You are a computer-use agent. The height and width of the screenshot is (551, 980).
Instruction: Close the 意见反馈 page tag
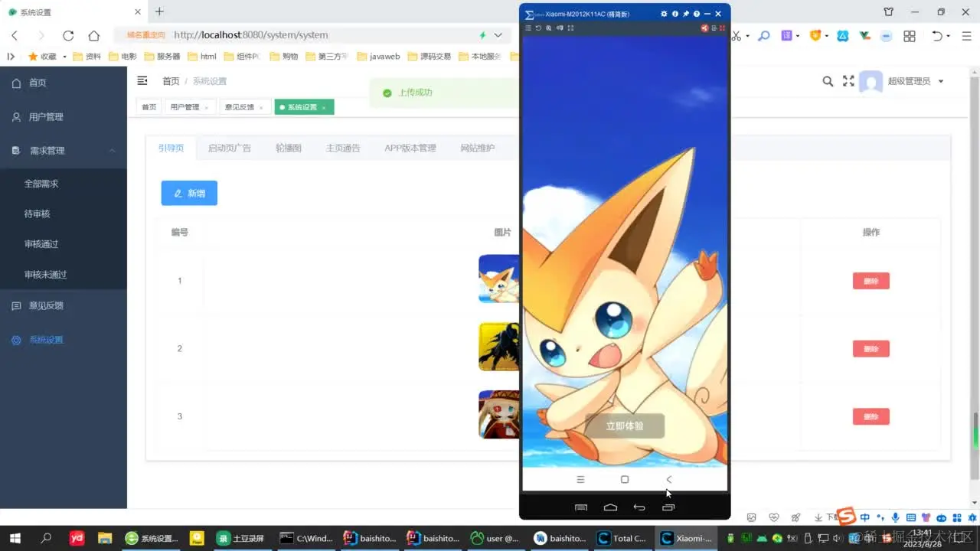261,108
